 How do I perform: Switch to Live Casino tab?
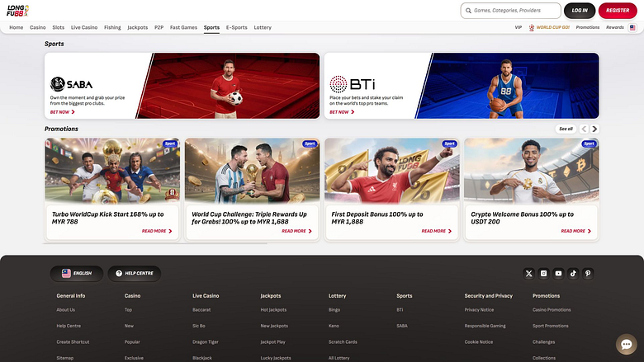point(84,27)
